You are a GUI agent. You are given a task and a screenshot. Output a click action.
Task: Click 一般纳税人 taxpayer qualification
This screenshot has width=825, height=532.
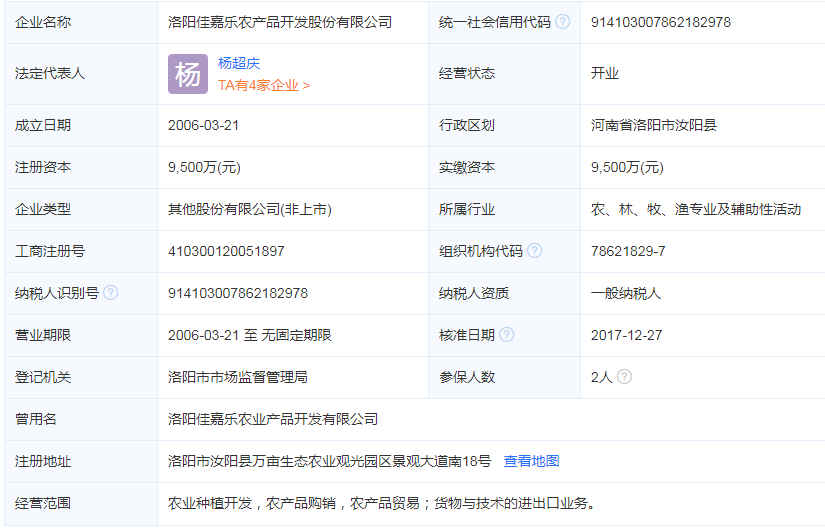pos(626,293)
